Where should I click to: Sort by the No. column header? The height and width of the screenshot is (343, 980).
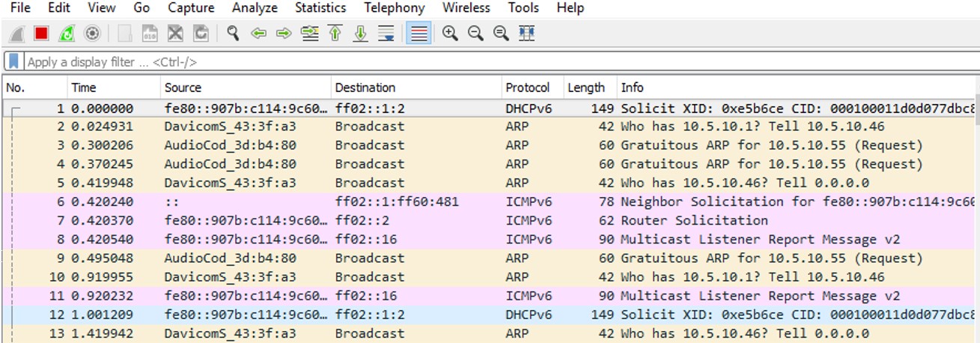35,88
